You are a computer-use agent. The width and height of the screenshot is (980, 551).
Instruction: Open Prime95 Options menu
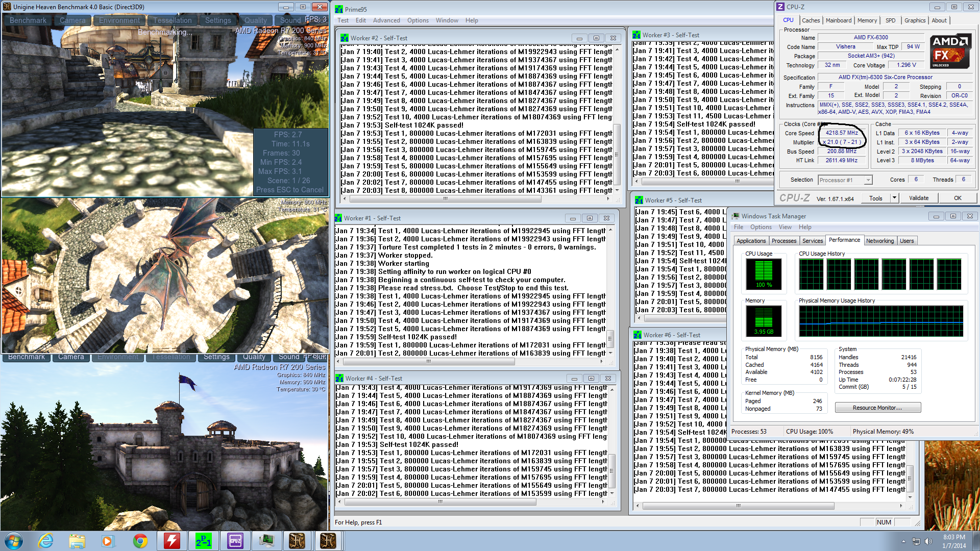(418, 20)
